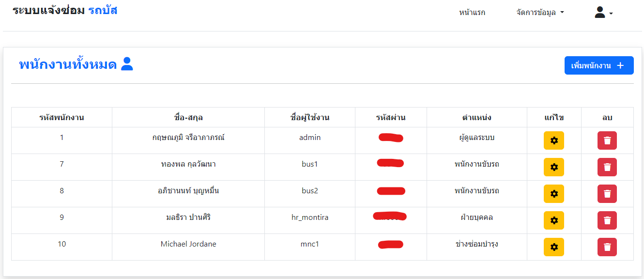Image resolution: width=644 pixels, height=279 pixels.
Task: Click trash icon for user bus1
Action: [607, 167]
